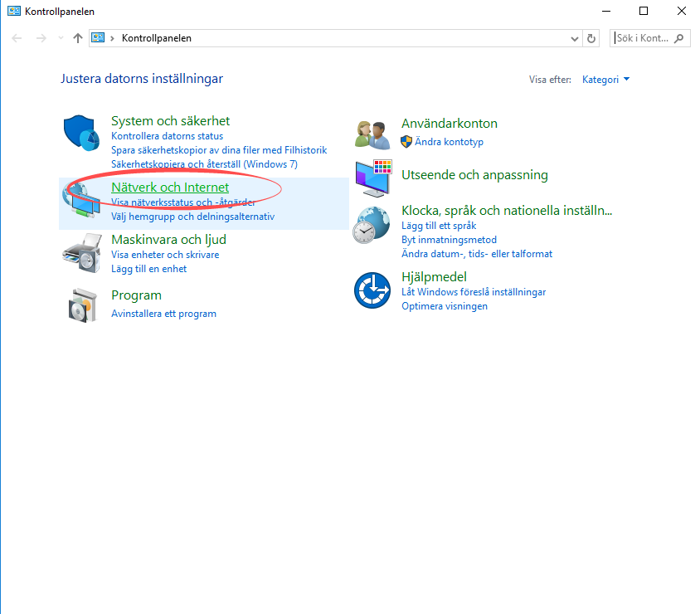700x614 pixels.
Task: Click the System och säkerhet shield icon
Action: 81,133
